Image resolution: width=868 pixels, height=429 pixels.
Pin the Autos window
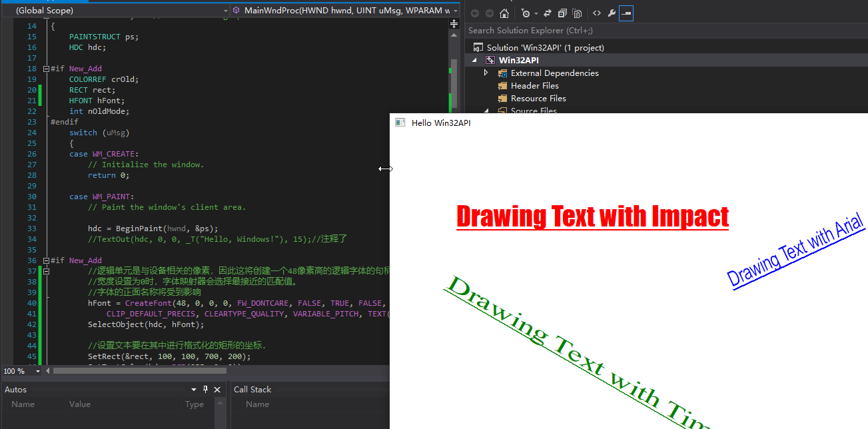207,389
